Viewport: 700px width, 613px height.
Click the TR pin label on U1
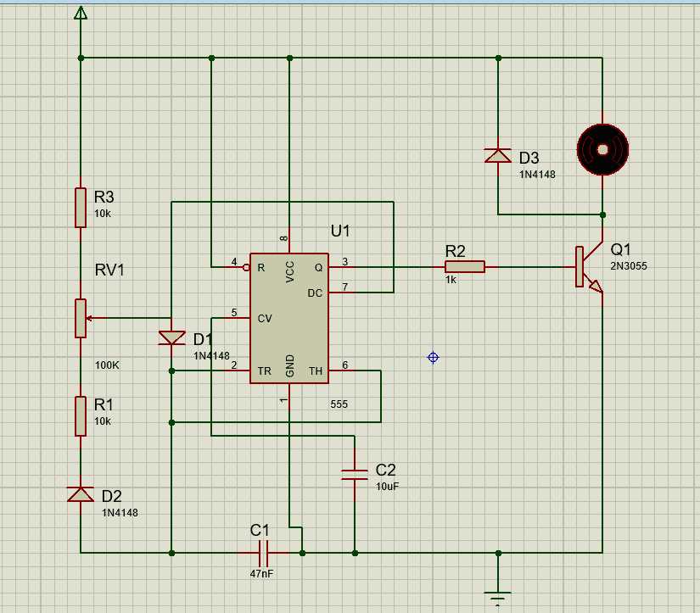tap(264, 371)
